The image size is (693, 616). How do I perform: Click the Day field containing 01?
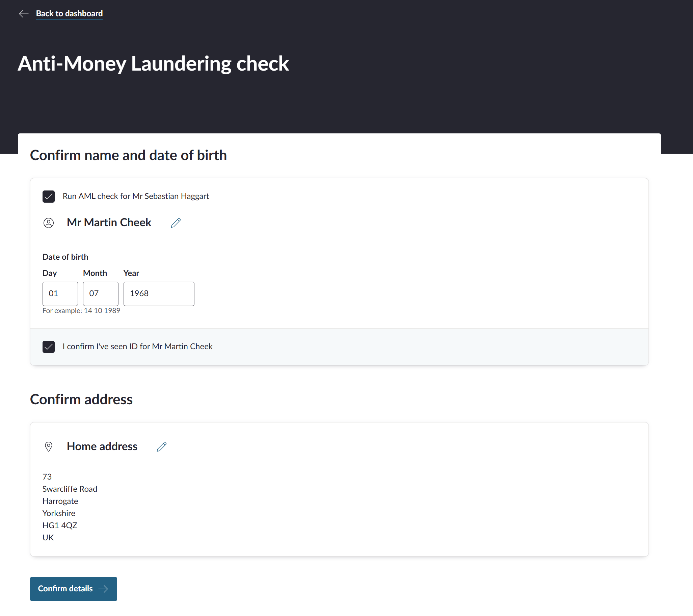coord(60,293)
